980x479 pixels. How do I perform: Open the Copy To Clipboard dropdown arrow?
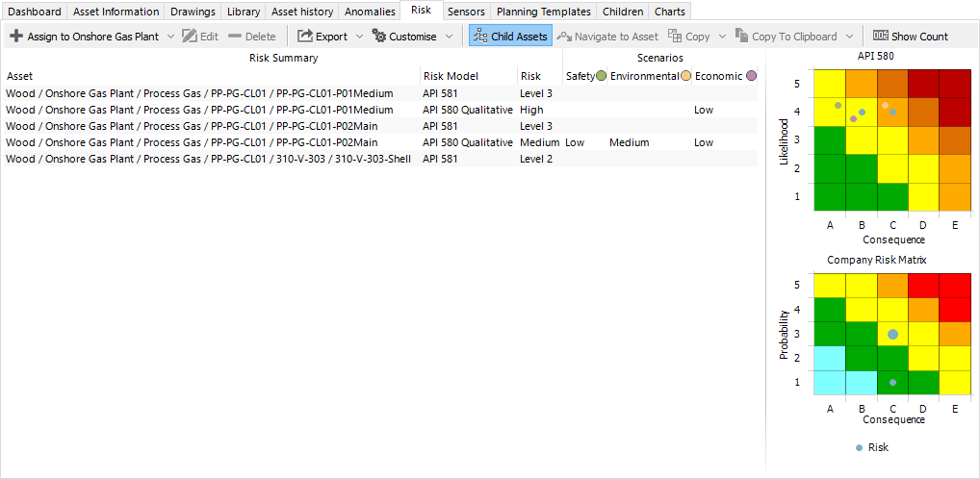click(x=849, y=37)
